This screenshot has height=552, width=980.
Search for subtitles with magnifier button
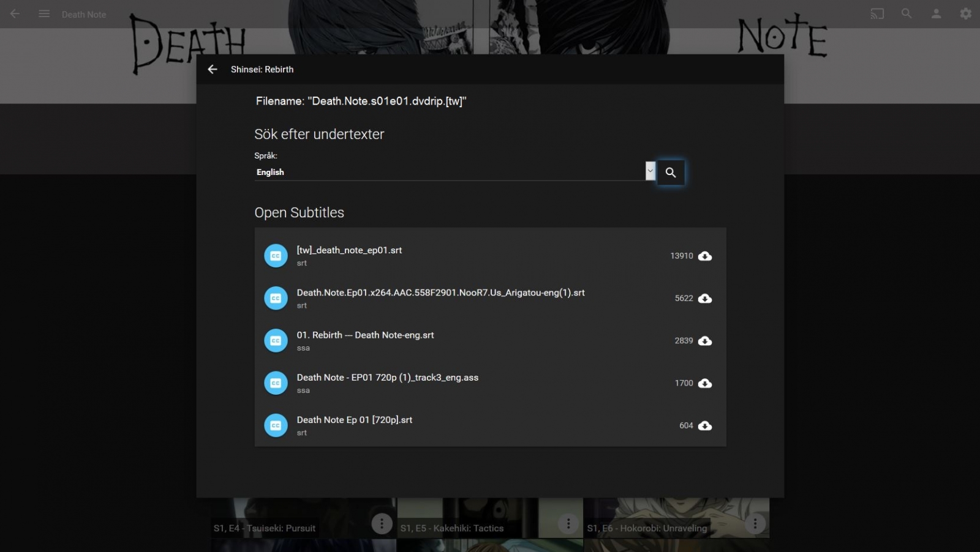pyautogui.click(x=671, y=173)
